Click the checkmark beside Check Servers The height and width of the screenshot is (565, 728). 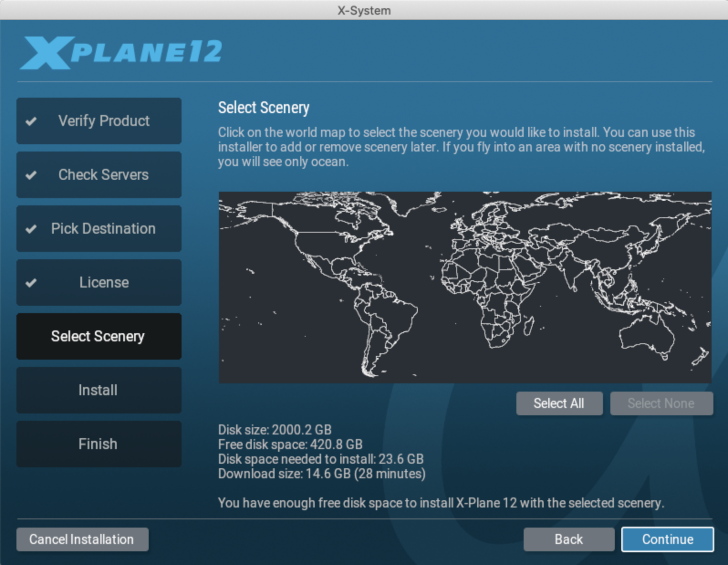tap(31, 175)
